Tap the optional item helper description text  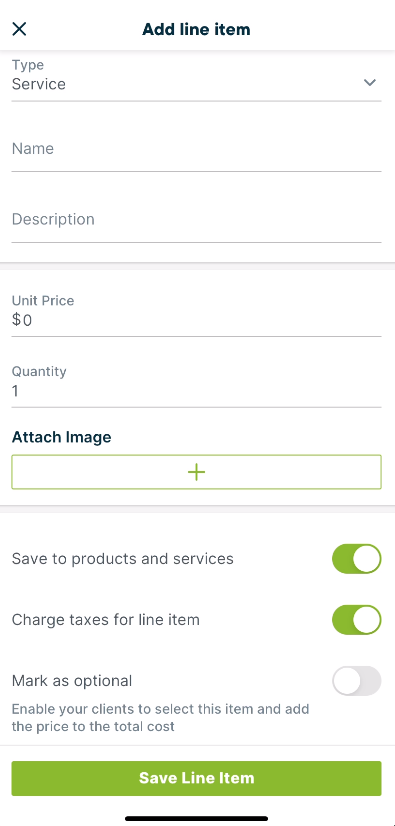tap(160, 717)
